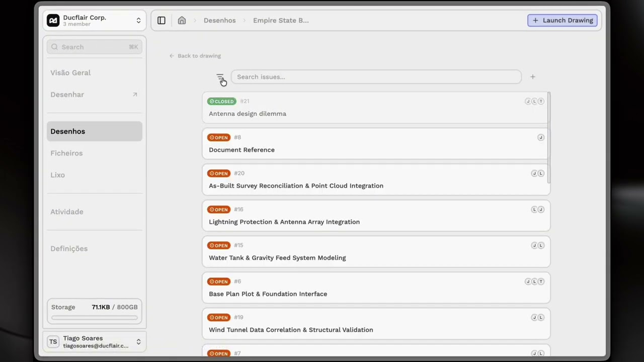
Task: Click the Ducflair Corp. logo icon
Action: click(53, 21)
